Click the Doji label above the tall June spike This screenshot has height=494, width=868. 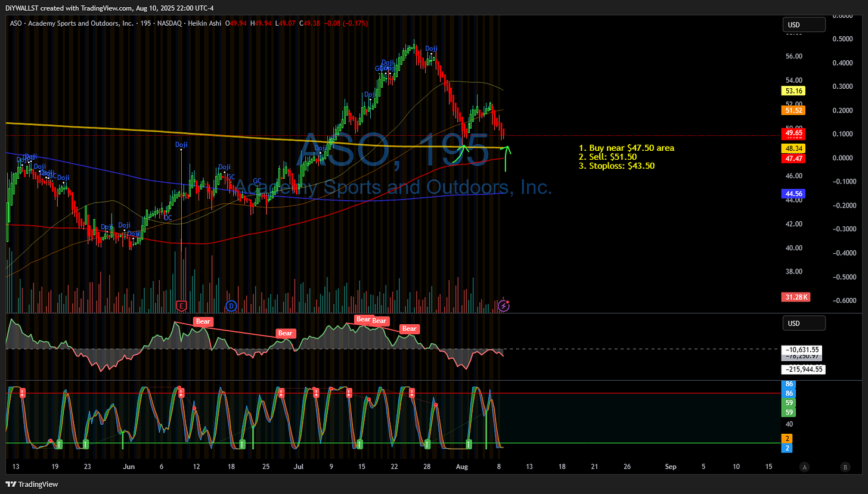click(x=181, y=144)
